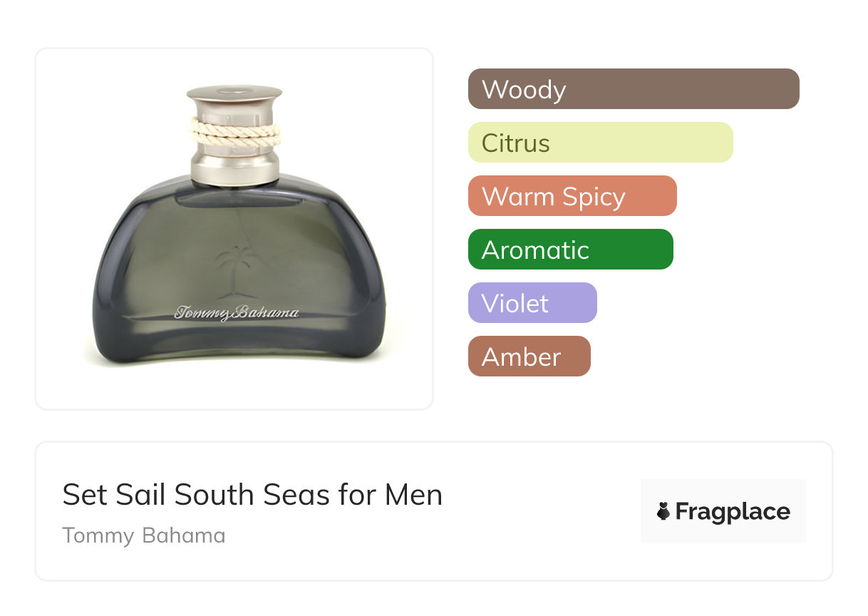Click the Fragplace perfume bottle logo icon
The height and width of the screenshot is (616, 868).
point(663,511)
